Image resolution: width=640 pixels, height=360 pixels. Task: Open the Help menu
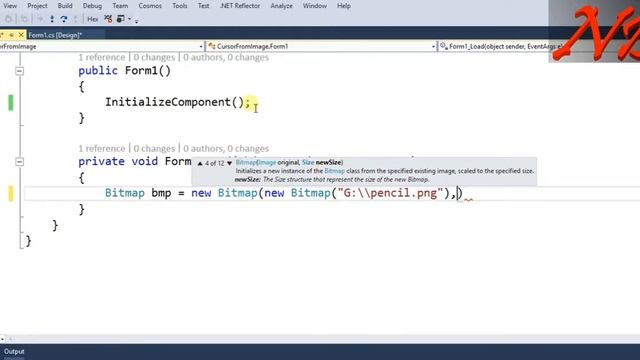coord(344,6)
